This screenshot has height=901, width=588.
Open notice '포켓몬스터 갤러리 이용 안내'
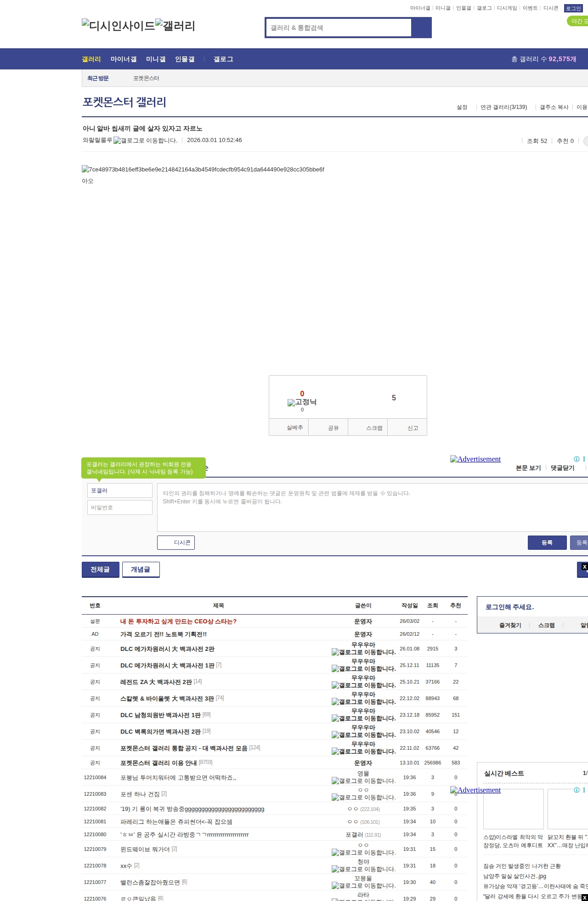pos(158,763)
